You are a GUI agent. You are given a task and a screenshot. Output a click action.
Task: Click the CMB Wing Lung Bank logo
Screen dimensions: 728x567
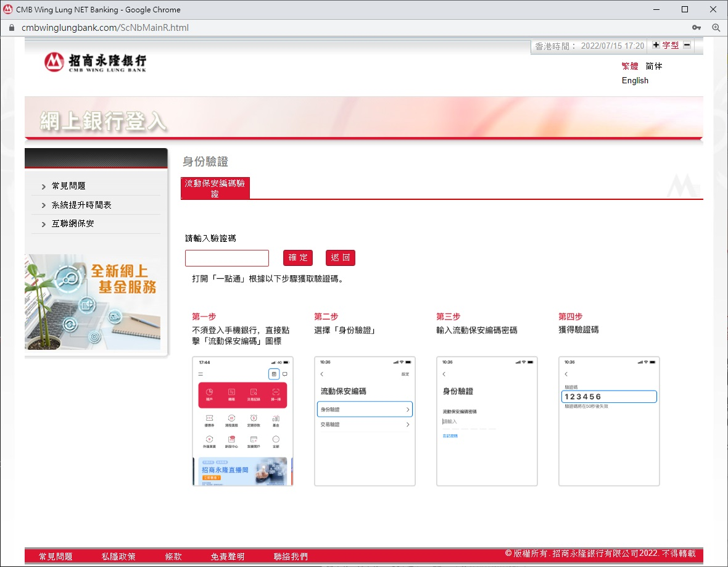95,62
